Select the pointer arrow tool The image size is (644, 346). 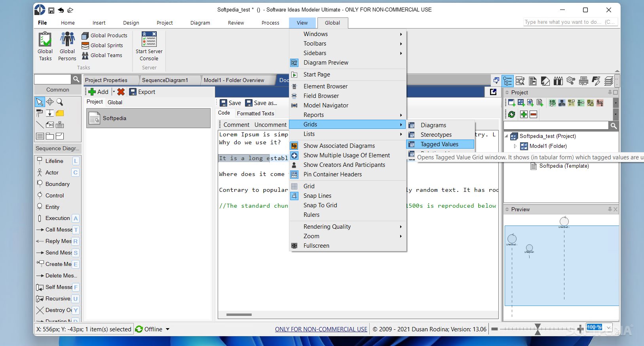tap(40, 102)
